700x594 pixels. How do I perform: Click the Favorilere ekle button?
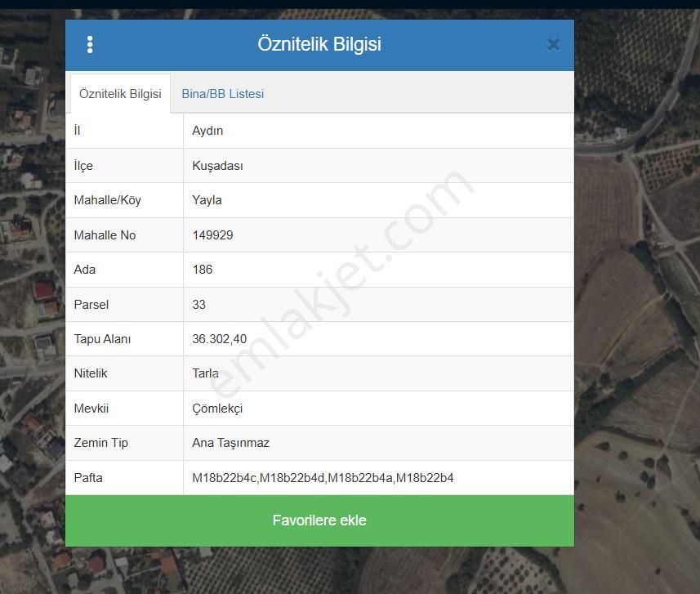pyautogui.click(x=319, y=520)
